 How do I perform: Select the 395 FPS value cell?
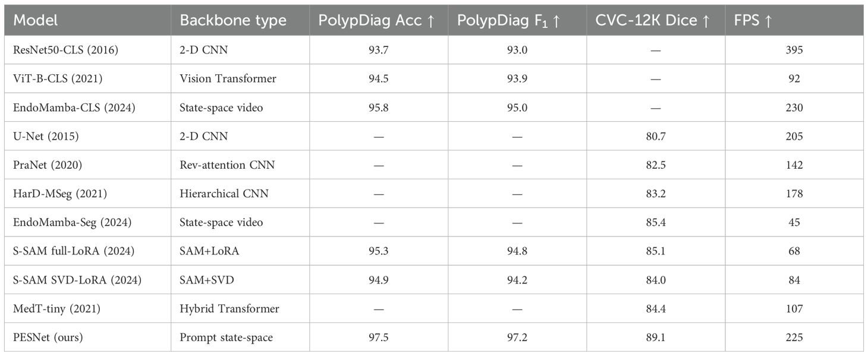(793, 50)
